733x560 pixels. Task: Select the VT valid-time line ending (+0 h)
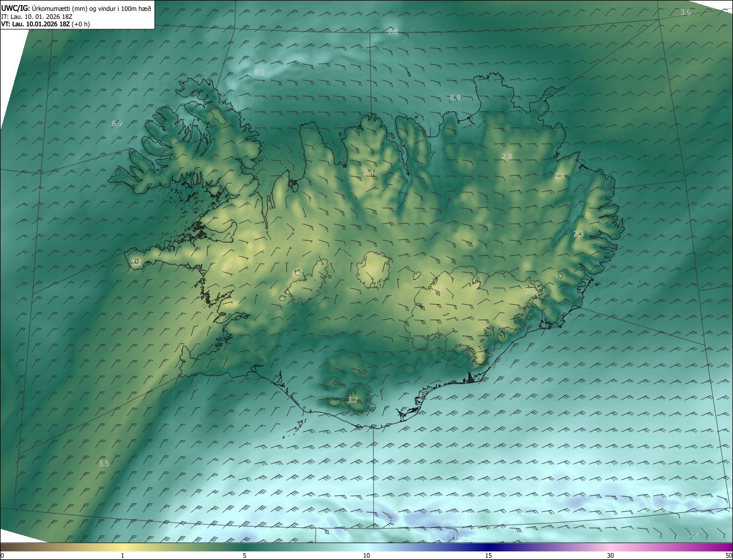45,24
